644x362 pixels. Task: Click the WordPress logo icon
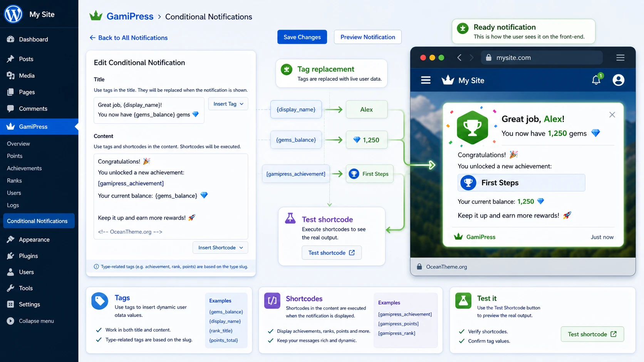(13, 14)
